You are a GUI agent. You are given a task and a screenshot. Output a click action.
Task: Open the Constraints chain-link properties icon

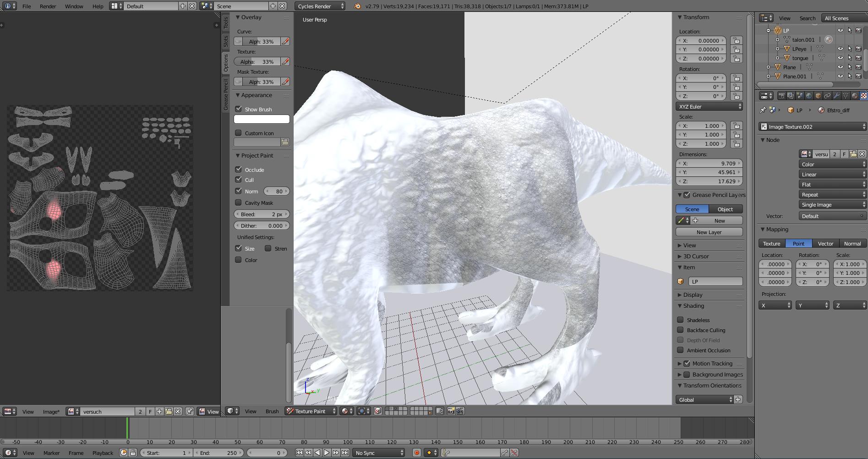[827, 96]
